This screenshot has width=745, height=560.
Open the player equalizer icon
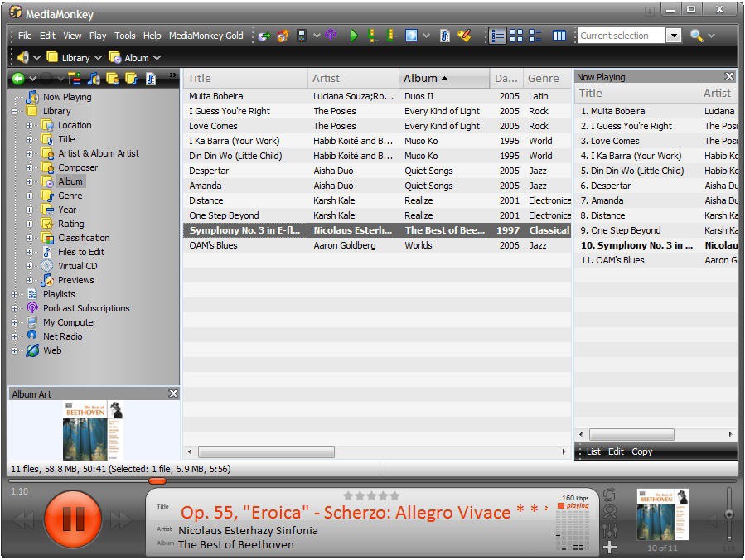(610, 529)
